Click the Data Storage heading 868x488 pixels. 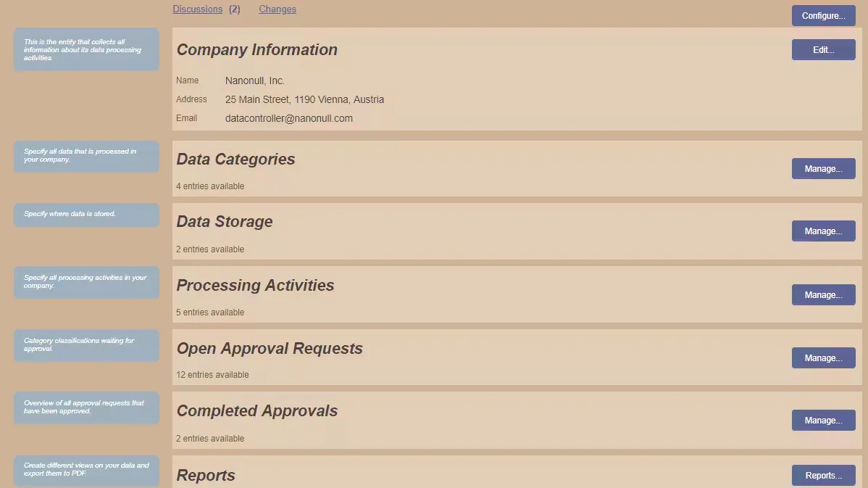point(225,222)
